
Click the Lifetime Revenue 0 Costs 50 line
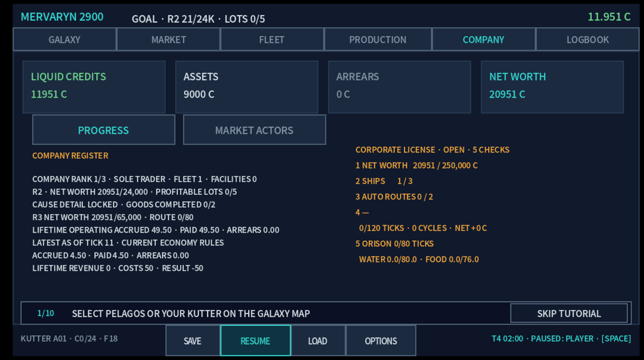118,268
